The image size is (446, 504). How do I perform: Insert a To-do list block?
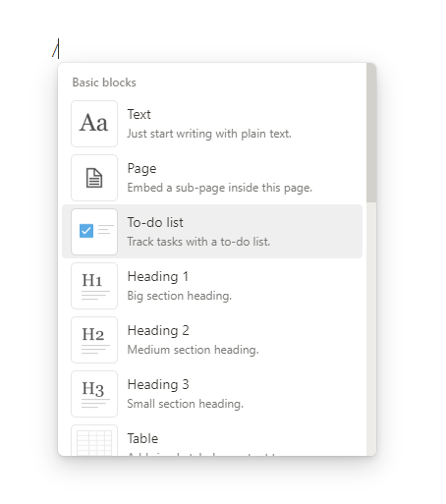coord(212,232)
